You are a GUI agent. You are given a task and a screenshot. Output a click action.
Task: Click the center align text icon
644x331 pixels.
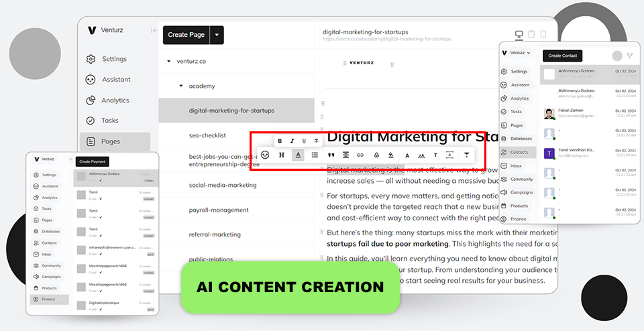346,155
